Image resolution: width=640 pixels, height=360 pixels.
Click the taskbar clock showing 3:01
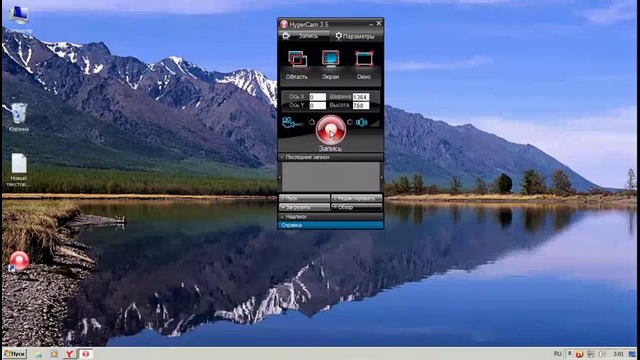[618, 354]
